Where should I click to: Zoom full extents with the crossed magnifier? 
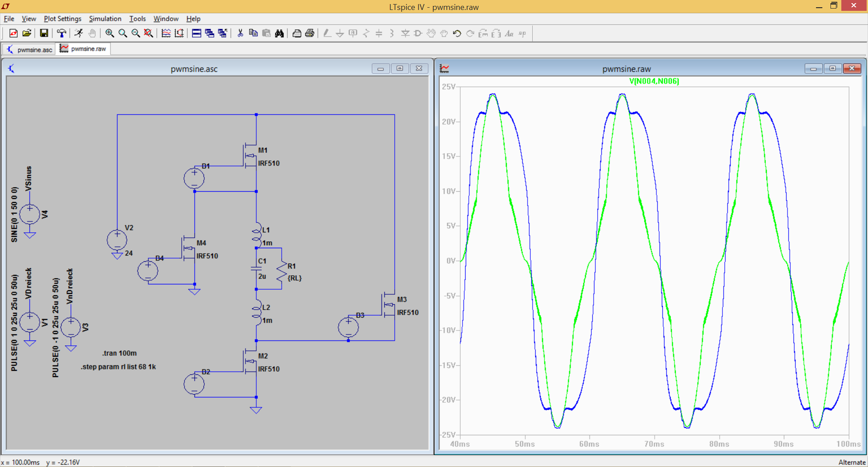(148, 33)
